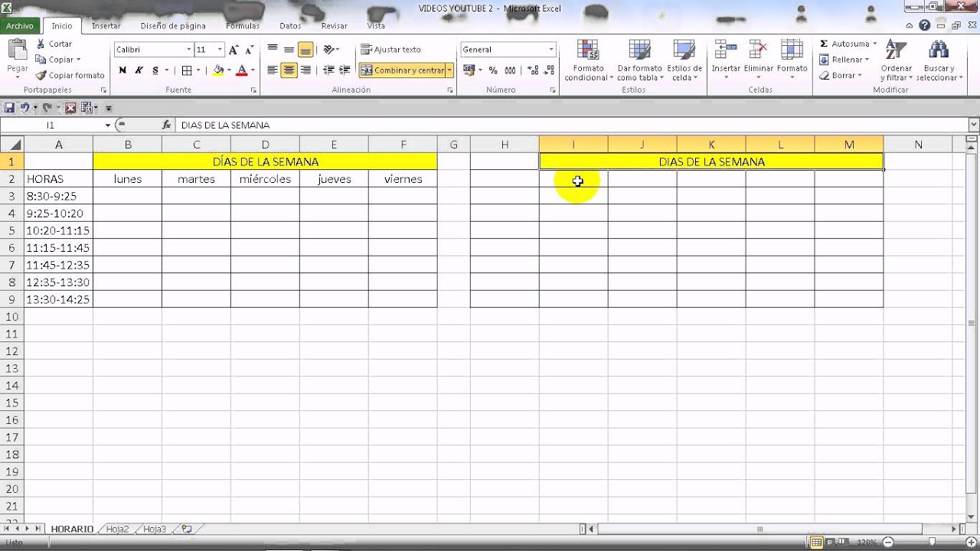
Task: Toggle bold formatting (N)
Action: (122, 70)
